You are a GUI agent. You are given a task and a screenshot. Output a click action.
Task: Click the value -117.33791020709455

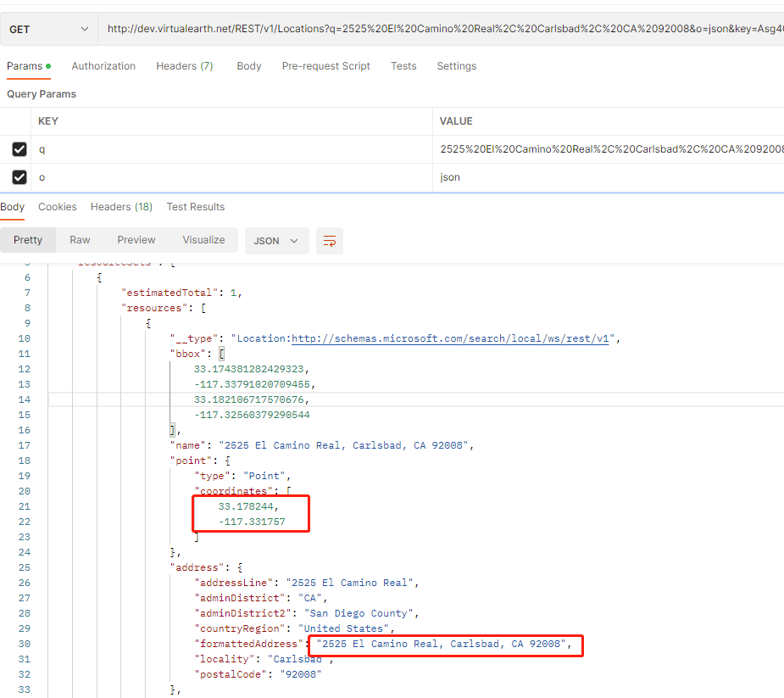[252, 384]
